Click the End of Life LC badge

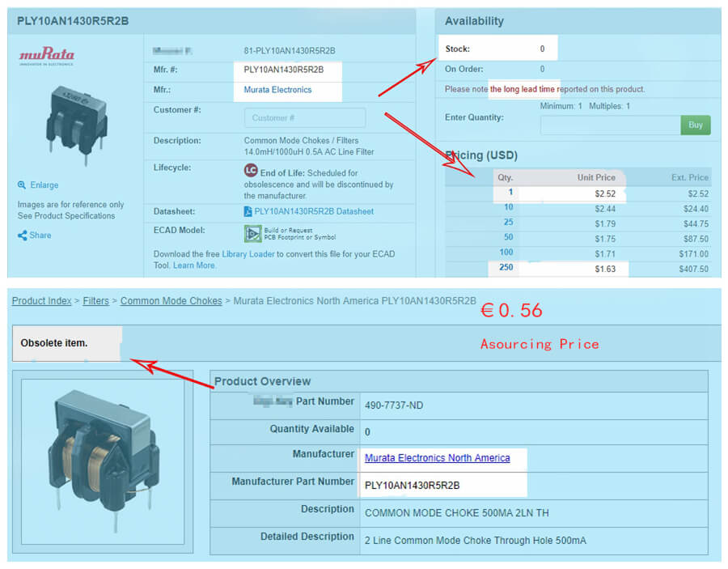(x=251, y=171)
